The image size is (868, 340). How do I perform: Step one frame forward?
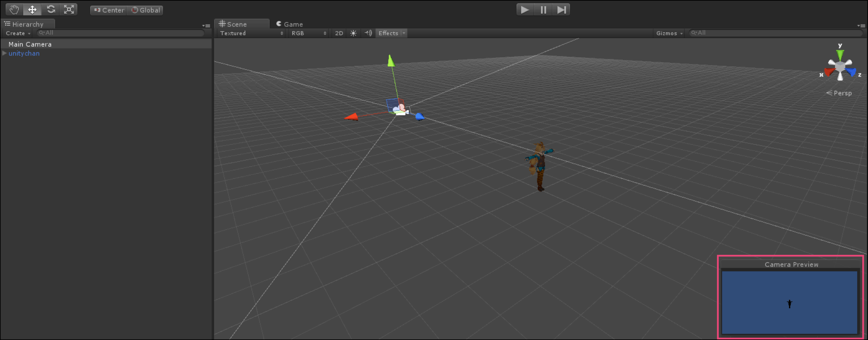(x=561, y=10)
